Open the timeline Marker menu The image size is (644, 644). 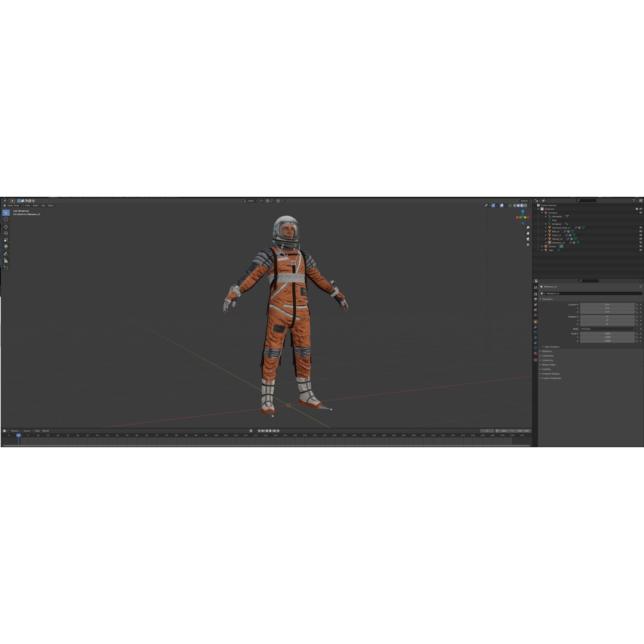pyautogui.click(x=45, y=431)
